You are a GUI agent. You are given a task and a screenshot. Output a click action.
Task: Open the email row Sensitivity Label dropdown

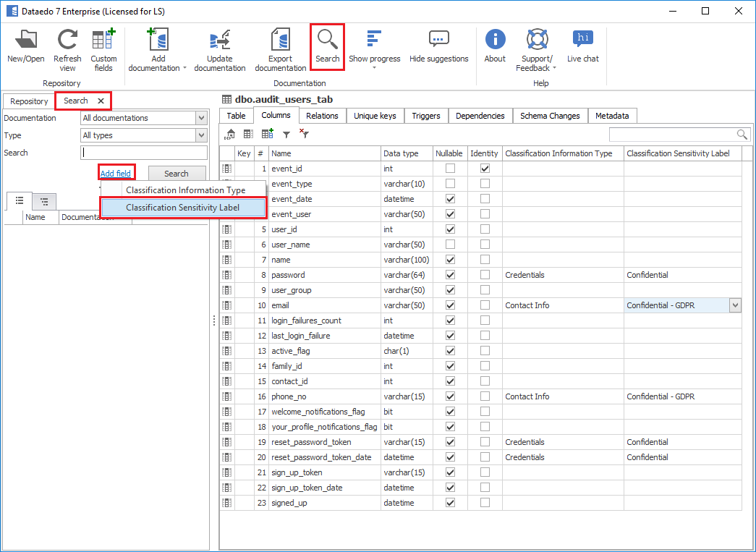coord(735,305)
